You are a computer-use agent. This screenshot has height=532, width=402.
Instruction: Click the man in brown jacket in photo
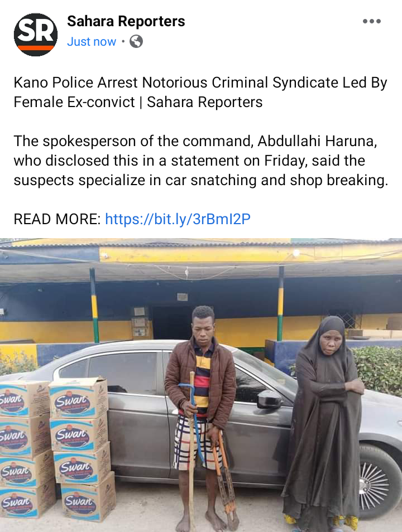[x=200, y=417]
